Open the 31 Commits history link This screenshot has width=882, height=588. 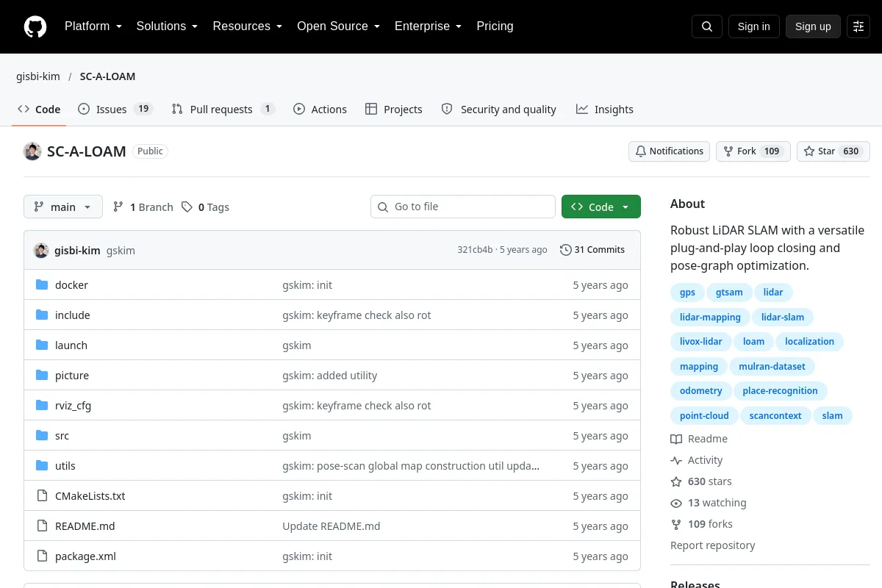(592, 250)
